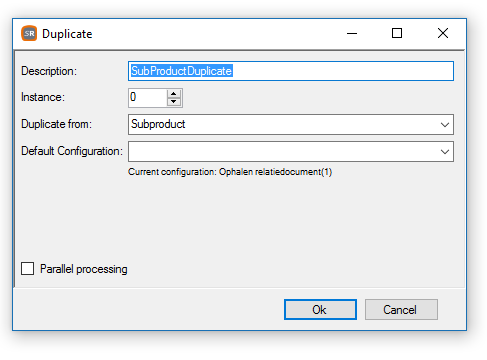
Task: Click the Duplicate from label
Action: pyautogui.click(x=56, y=124)
